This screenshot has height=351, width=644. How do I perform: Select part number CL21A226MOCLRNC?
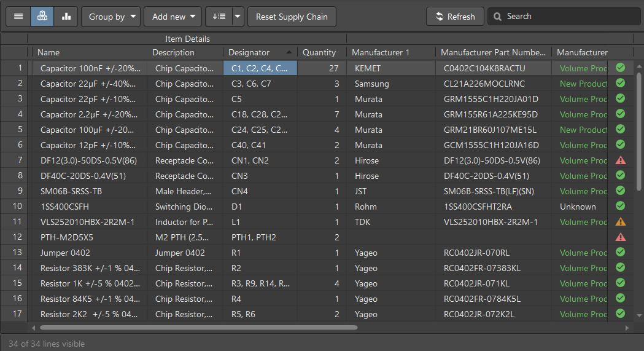click(493, 84)
